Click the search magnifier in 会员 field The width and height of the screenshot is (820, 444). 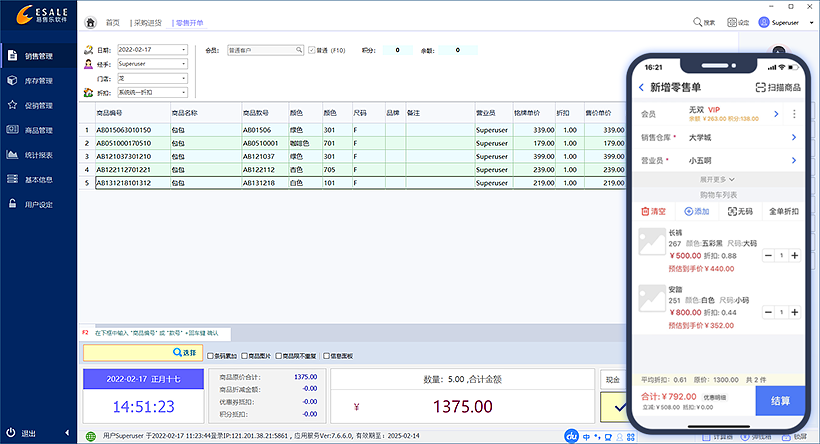click(x=299, y=49)
